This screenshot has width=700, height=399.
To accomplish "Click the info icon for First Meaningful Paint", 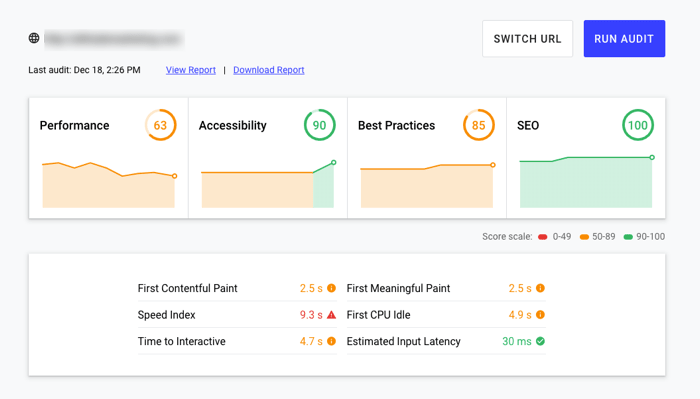I will 540,288.
